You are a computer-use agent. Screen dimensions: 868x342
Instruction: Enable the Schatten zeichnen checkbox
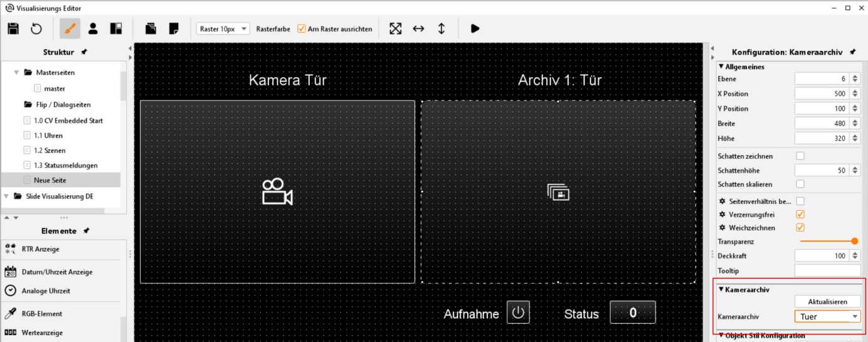(800, 156)
